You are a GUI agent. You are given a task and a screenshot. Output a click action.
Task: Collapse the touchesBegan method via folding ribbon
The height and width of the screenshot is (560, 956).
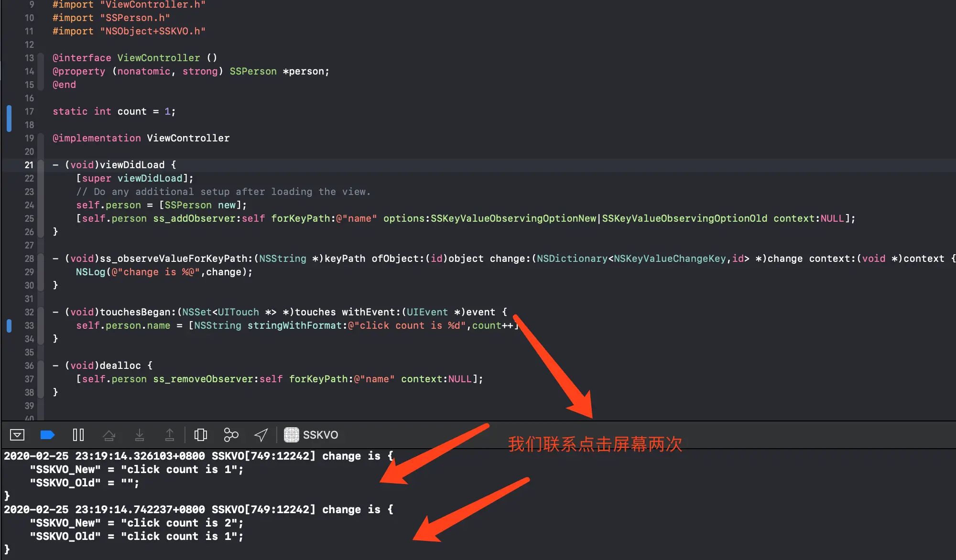[x=41, y=325]
